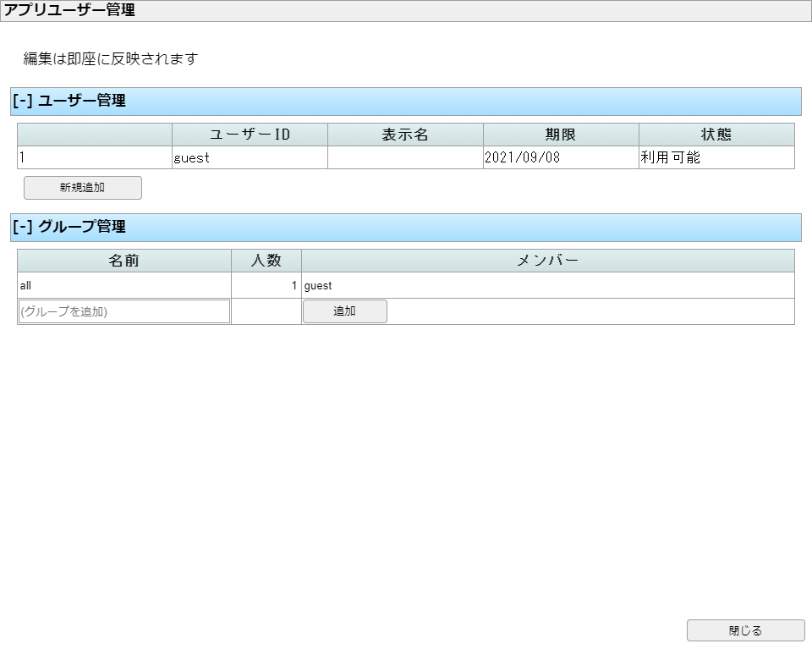This screenshot has width=812, height=649.
Task: Click the 名前 header in group table
Action: (124, 261)
